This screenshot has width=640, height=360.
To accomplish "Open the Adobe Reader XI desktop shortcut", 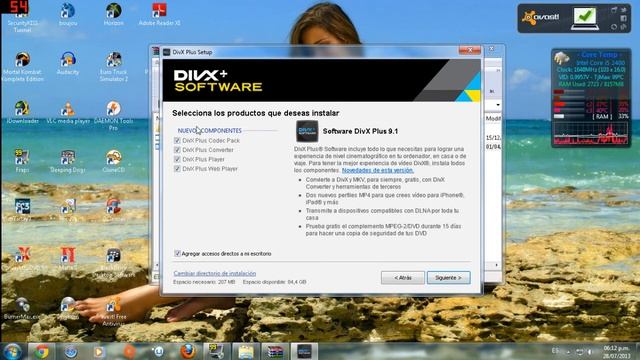I will pos(159,15).
